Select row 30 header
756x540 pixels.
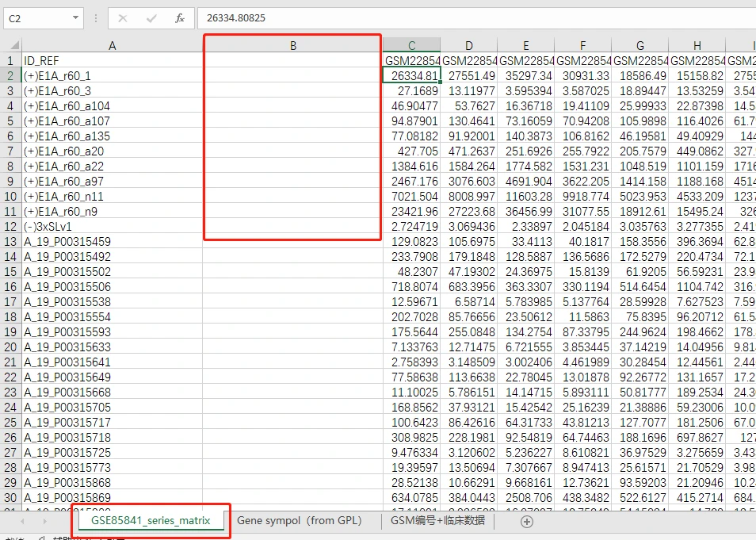(x=10, y=497)
